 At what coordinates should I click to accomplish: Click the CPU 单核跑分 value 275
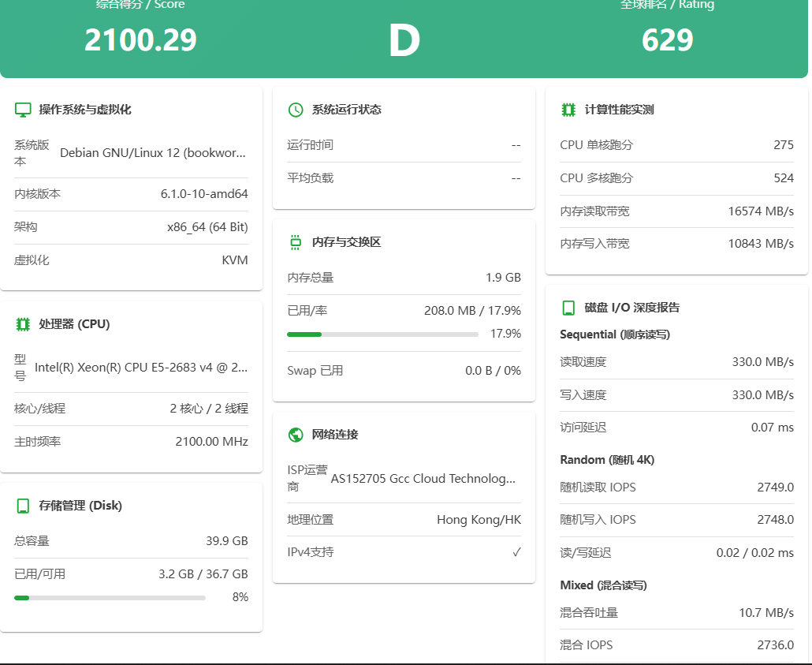(784, 145)
